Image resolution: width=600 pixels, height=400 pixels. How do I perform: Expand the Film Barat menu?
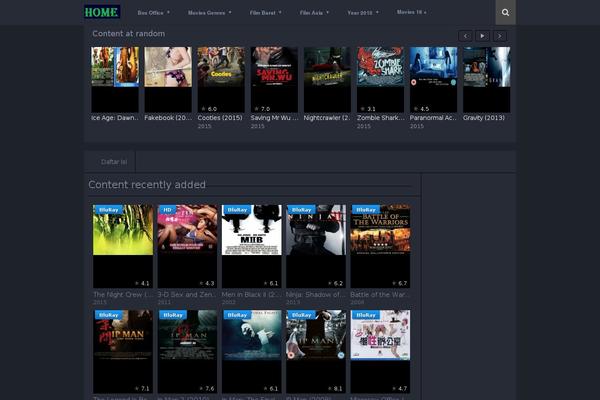266,13
